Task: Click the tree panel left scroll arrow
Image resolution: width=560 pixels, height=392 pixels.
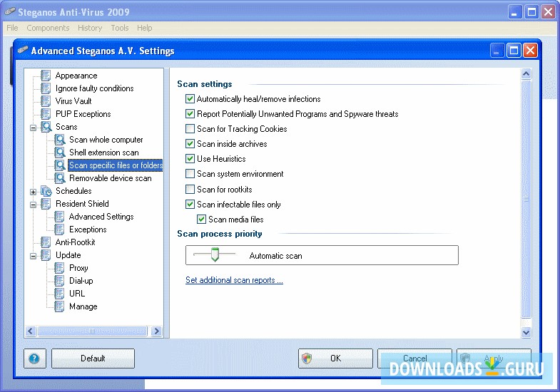Action: [31, 331]
